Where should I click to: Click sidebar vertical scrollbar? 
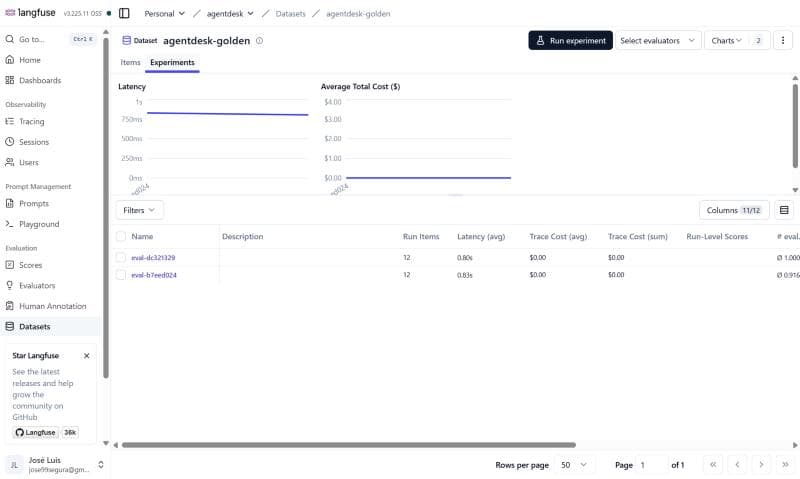106,208
